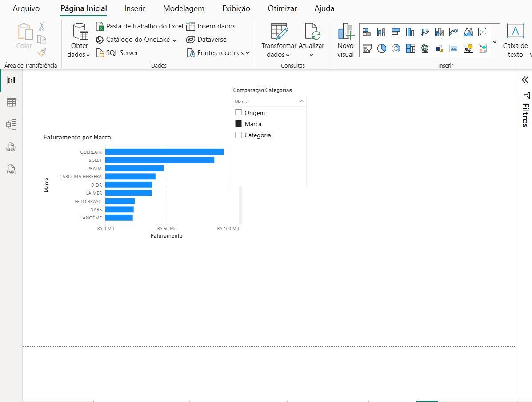Select the bubble chart with yellow circle

(x=468, y=48)
